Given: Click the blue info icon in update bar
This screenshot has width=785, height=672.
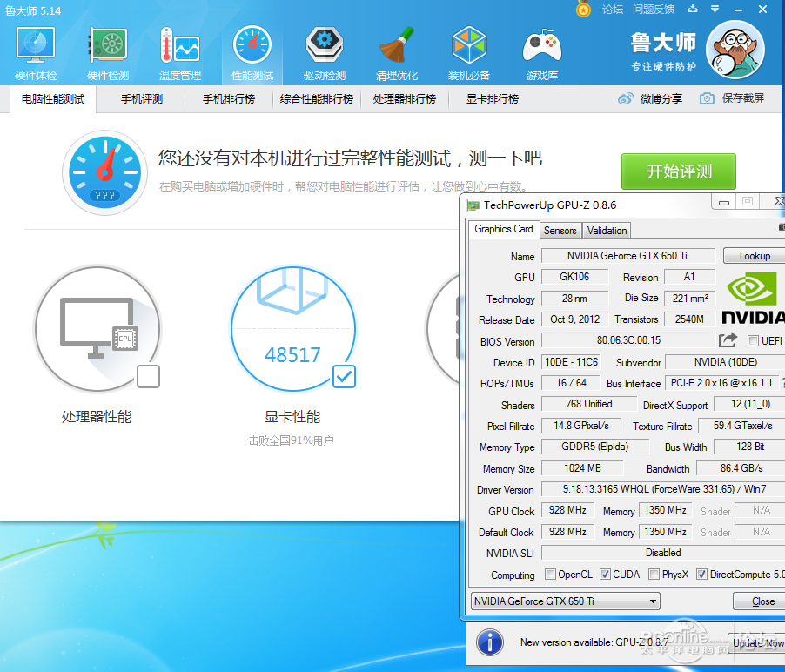Looking at the screenshot, I should (x=490, y=642).
